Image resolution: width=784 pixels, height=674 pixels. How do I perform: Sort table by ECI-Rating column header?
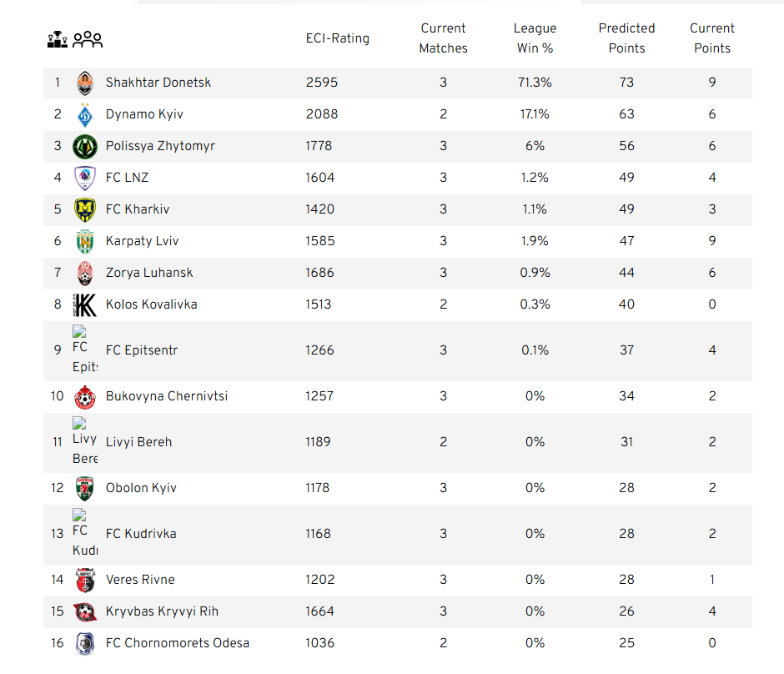[x=338, y=38]
